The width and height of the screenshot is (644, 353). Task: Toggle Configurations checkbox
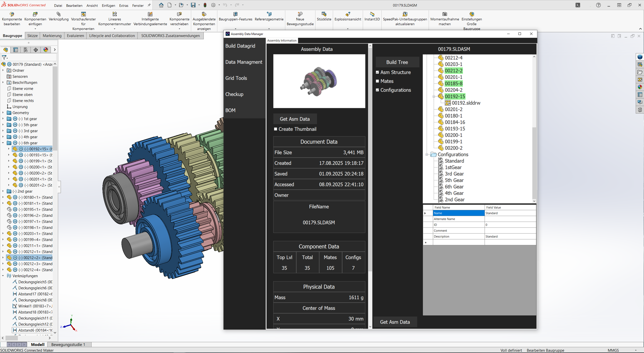point(377,90)
